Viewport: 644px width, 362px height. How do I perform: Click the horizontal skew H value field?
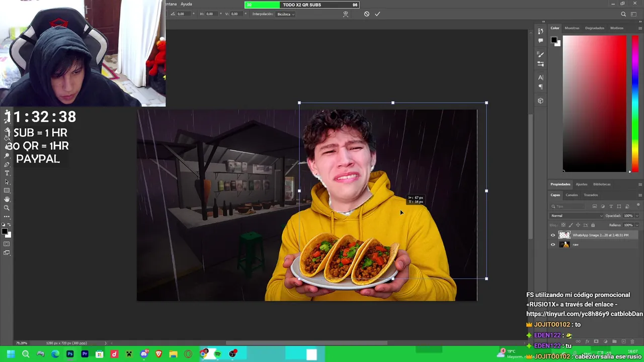(x=210, y=14)
